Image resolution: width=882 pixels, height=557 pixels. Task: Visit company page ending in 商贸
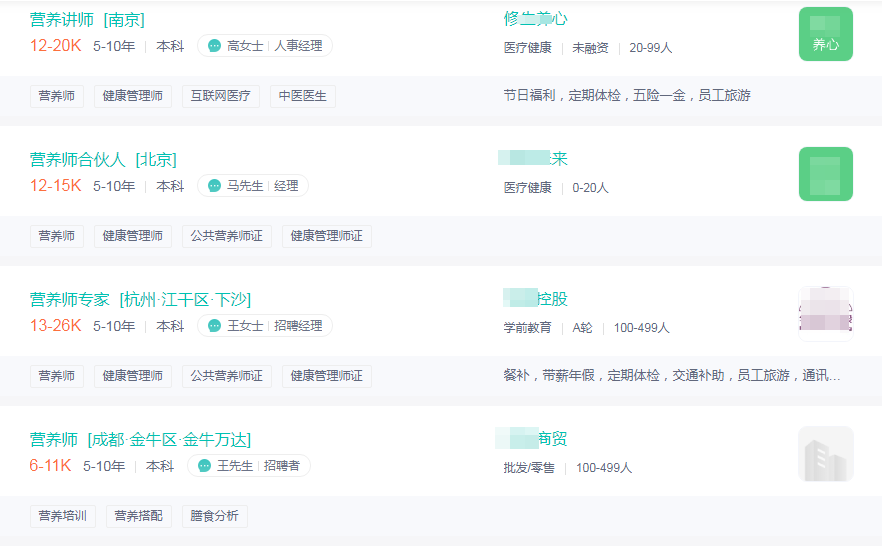click(x=532, y=439)
